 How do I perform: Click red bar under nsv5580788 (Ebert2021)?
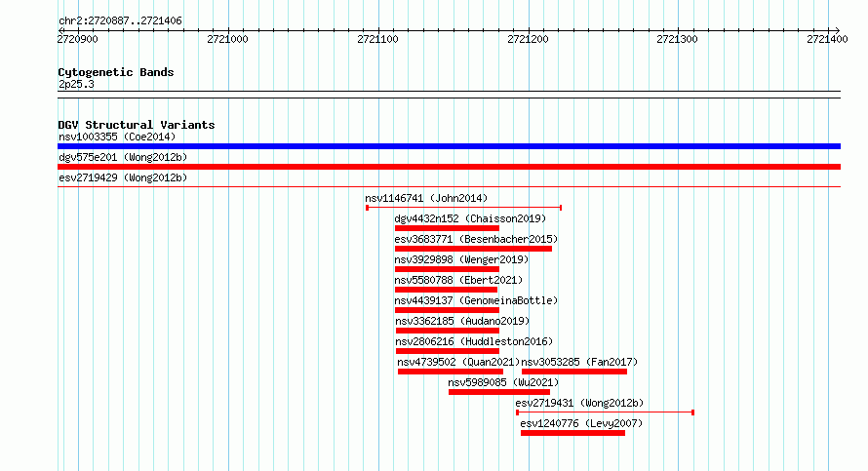tap(446, 290)
